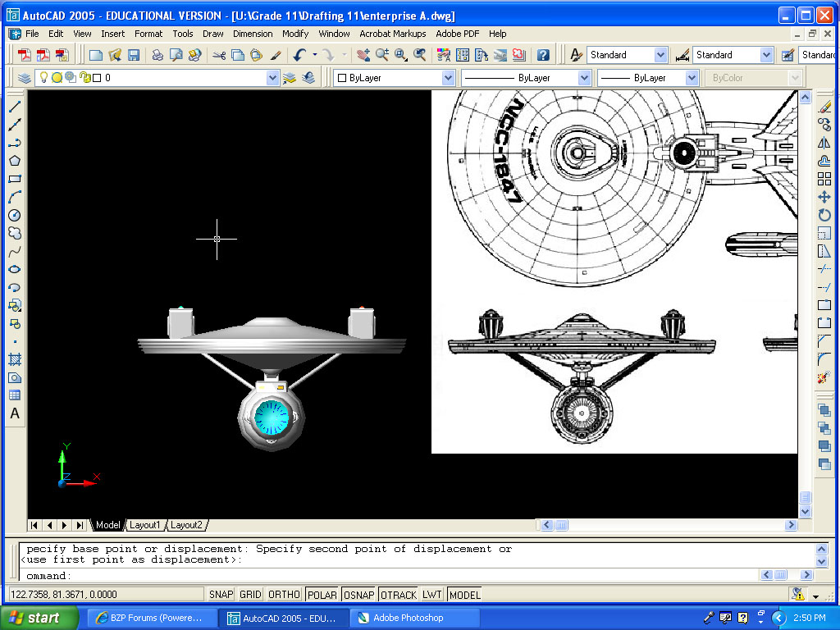Toggle ORTHO mode in status bar
This screenshot has height=630, width=840.
point(284,595)
